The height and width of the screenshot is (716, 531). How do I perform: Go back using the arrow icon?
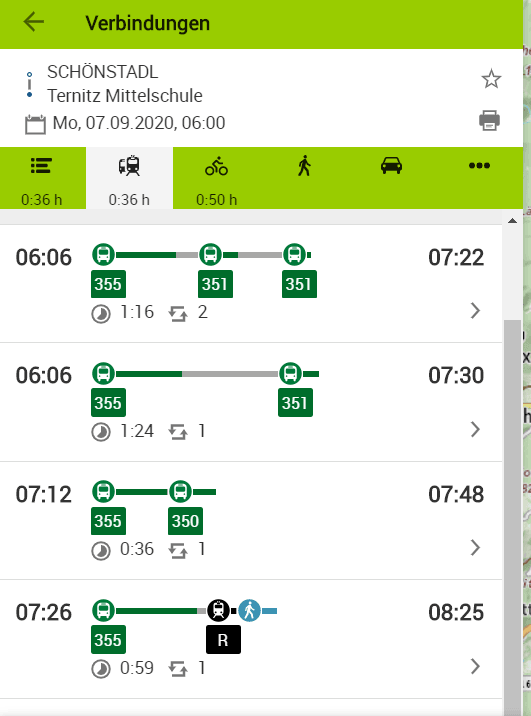point(34,21)
